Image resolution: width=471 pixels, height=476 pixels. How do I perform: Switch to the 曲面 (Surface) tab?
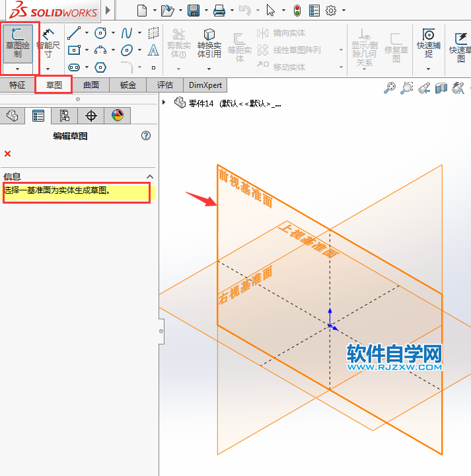pyautogui.click(x=91, y=85)
